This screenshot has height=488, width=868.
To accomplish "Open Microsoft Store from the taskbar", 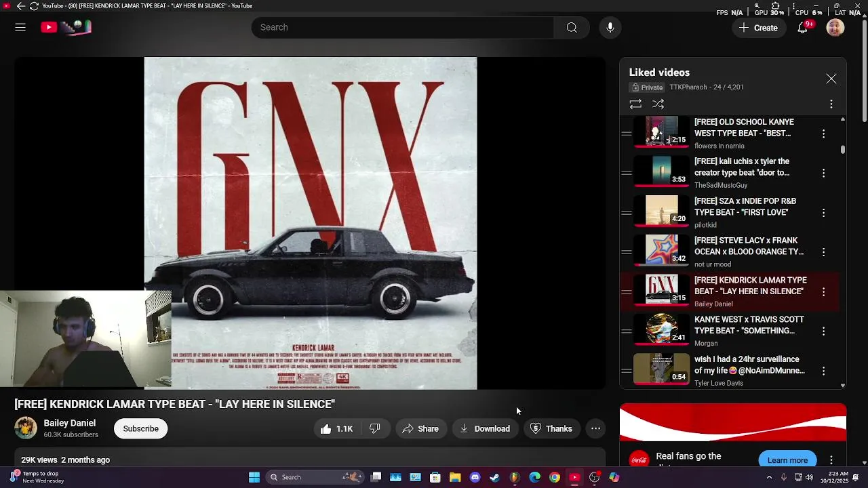I will click(435, 477).
